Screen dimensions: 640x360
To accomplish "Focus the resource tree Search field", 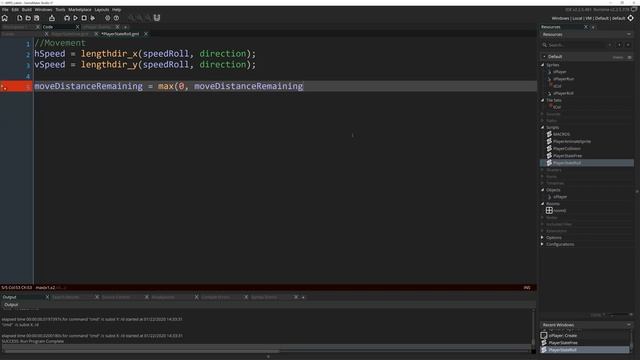I will 576,45.
